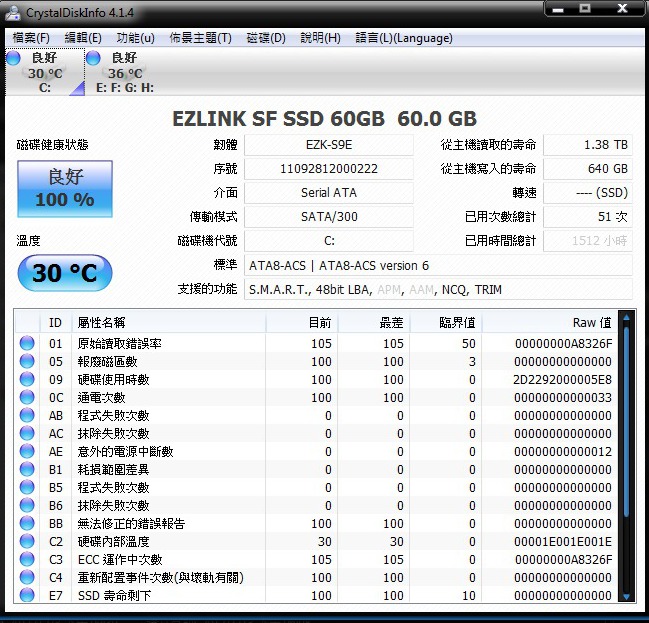Click the supported features field with TRIM
The image size is (649, 623).
point(438,289)
